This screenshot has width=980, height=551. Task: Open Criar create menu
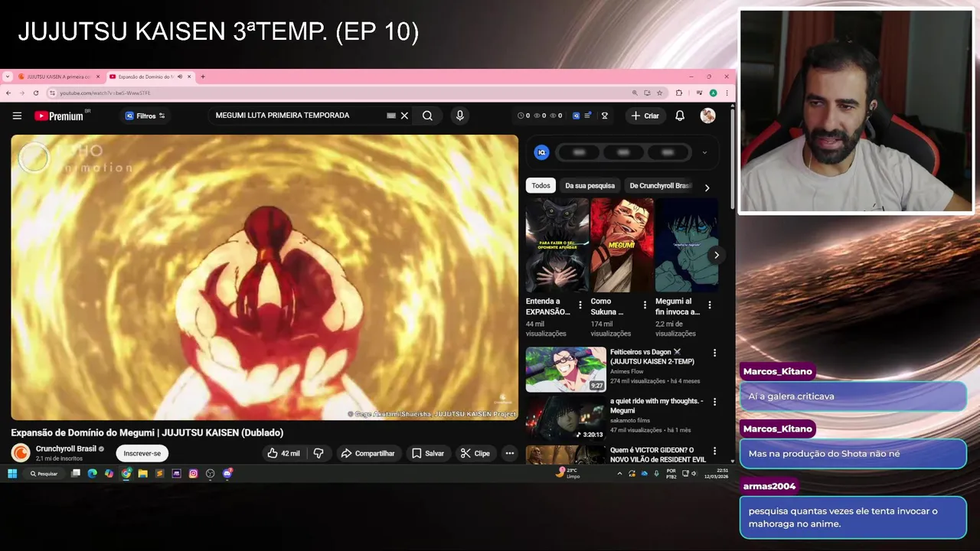645,116
